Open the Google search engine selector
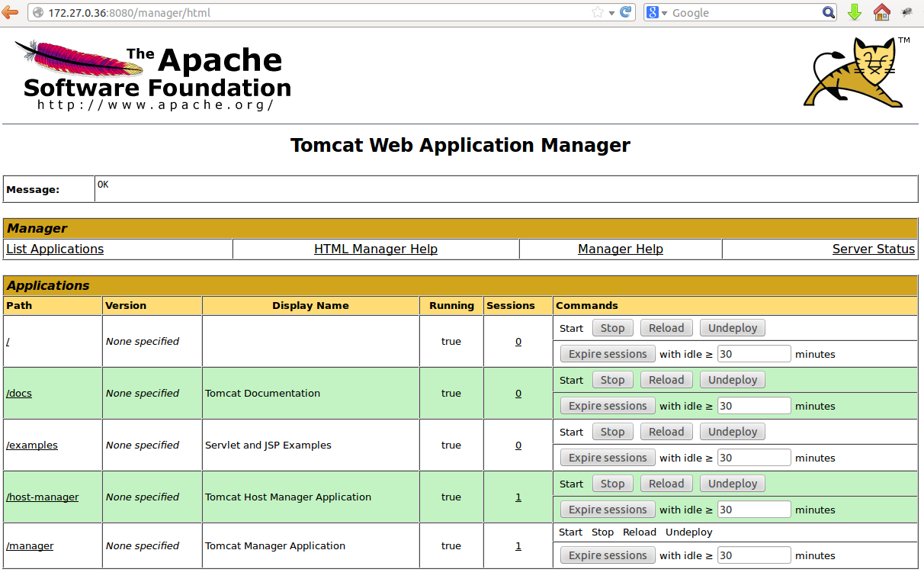The width and height of the screenshot is (924, 579). click(x=656, y=12)
